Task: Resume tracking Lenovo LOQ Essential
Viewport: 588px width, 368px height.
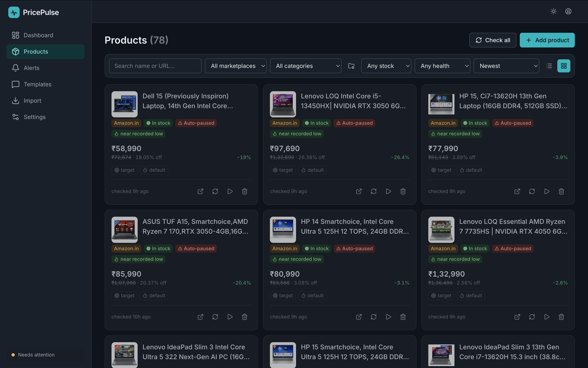Action: 547,317
